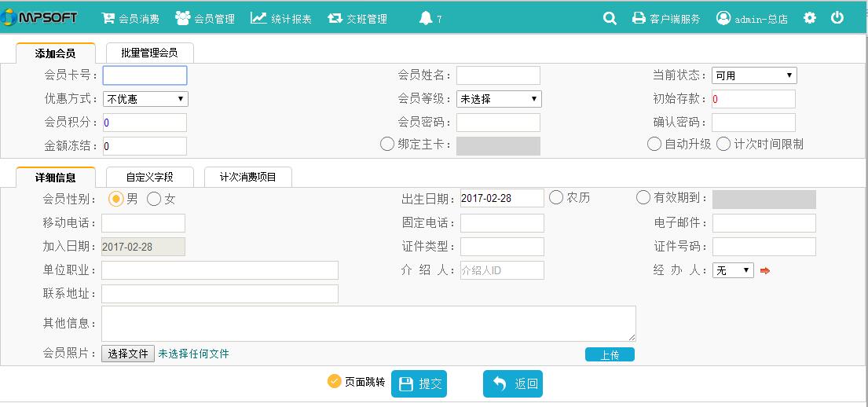This screenshot has width=868, height=407.
Task: Select the 女 gender radio button
Action: click(x=153, y=199)
